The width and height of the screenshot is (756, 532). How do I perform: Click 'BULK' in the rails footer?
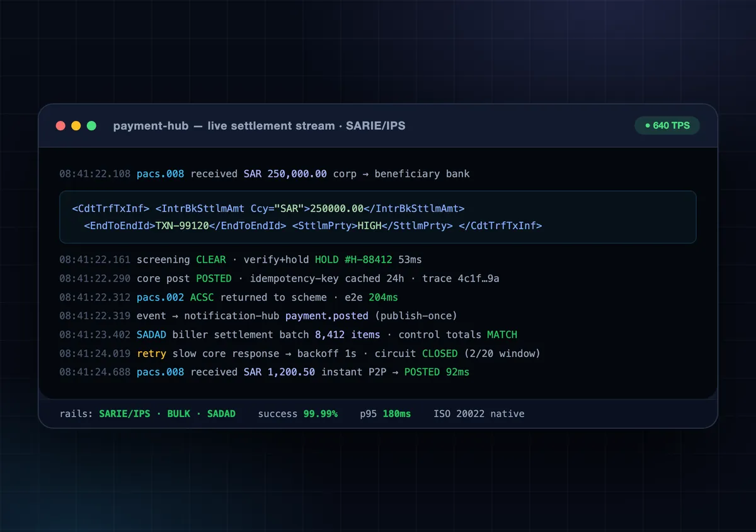point(179,414)
